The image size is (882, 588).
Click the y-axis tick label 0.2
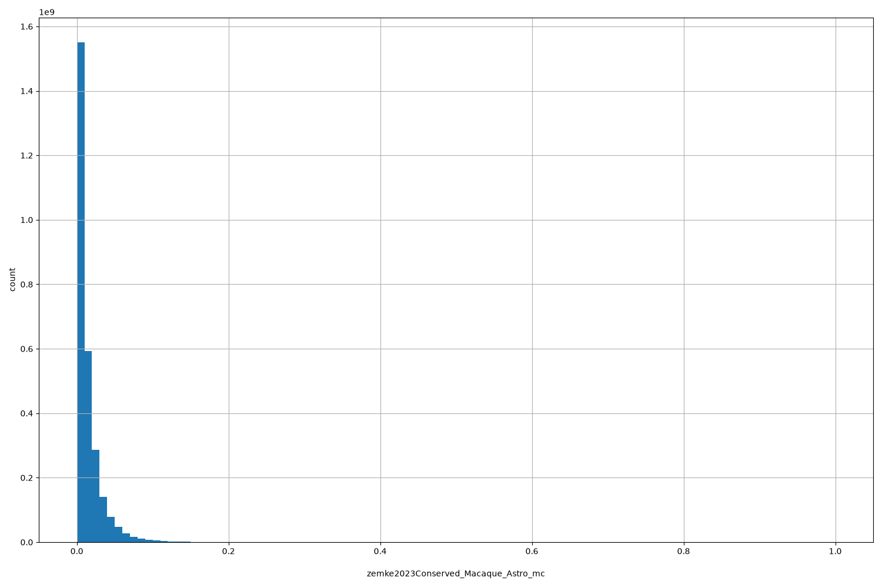click(x=27, y=478)
